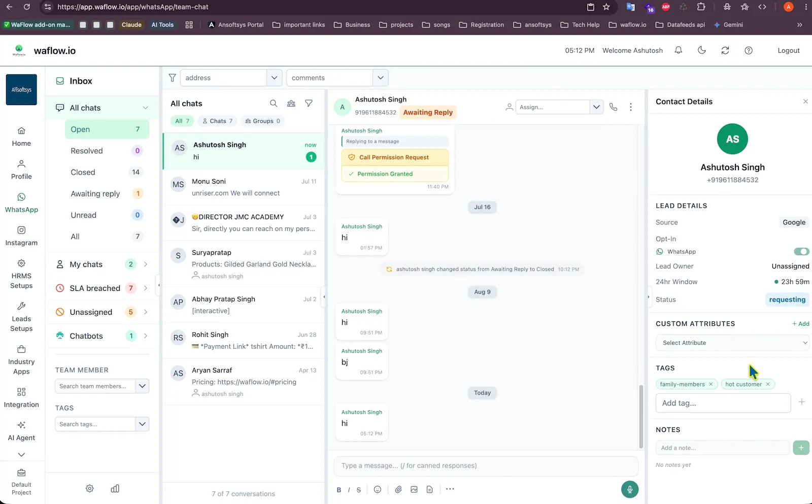Select the Open chats filter
The height and width of the screenshot is (504, 812).
click(x=107, y=129)
